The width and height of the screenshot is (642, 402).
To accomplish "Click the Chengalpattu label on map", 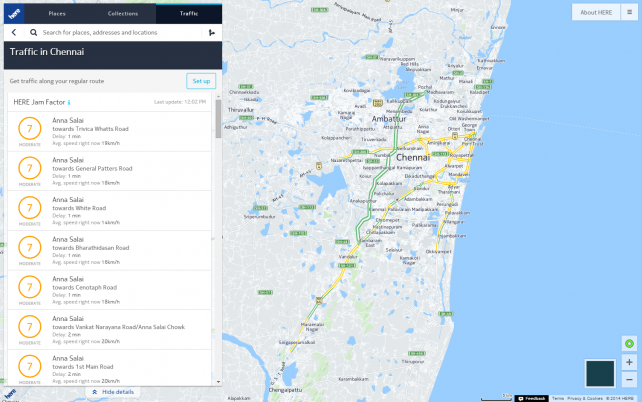I will click(x=285, y=390).
